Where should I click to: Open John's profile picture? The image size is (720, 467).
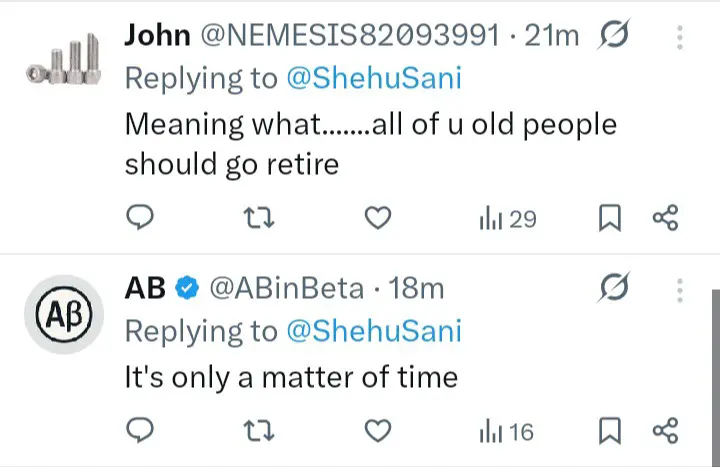click(62, 60)
